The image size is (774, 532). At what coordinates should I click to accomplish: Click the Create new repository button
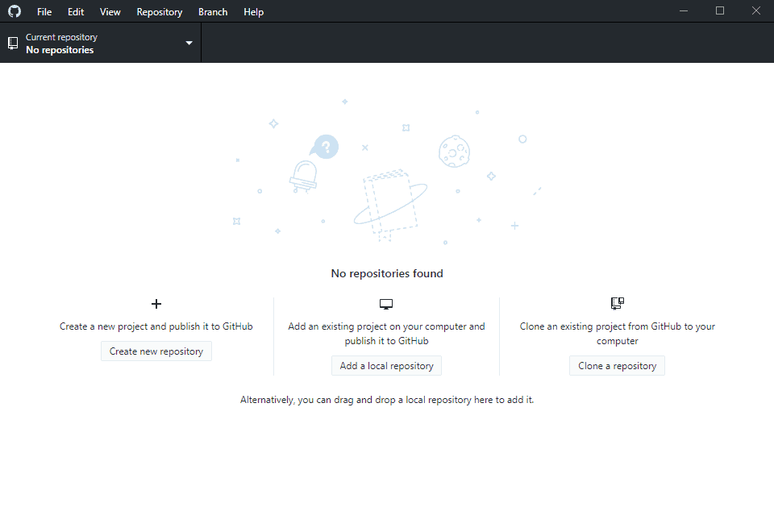tap(156, 351)
